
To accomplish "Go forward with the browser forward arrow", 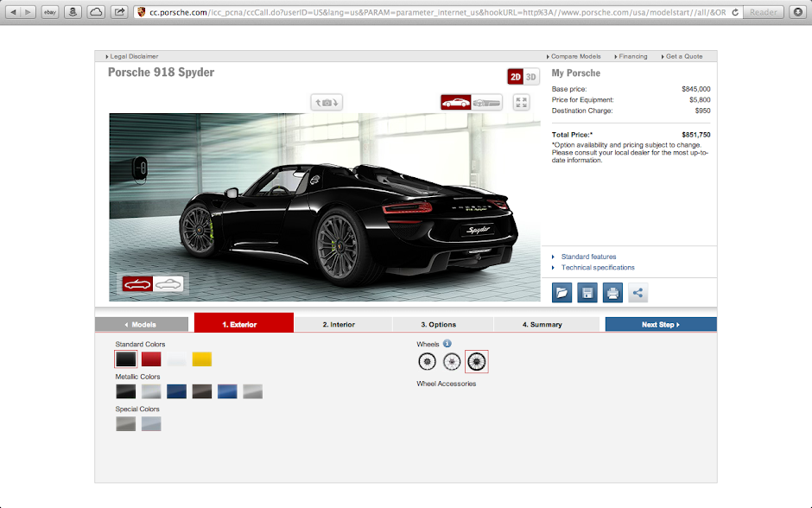I will pos(29,12).
